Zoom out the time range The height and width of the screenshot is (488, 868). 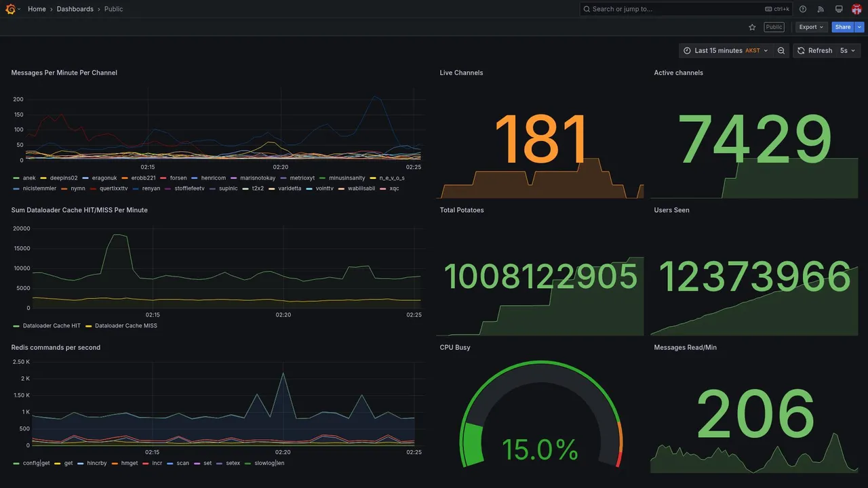pyautogui.click(x=781, y=51)
